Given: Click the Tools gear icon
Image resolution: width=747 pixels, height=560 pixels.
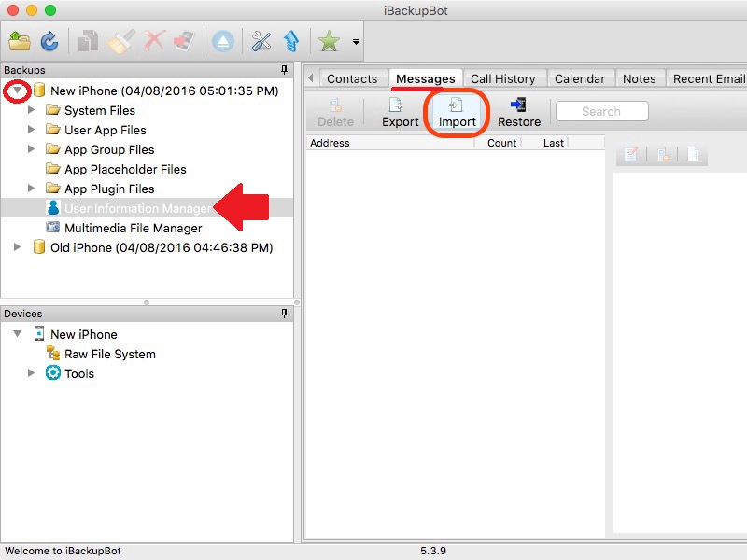Looking at the screenshot, I should 53,372.
